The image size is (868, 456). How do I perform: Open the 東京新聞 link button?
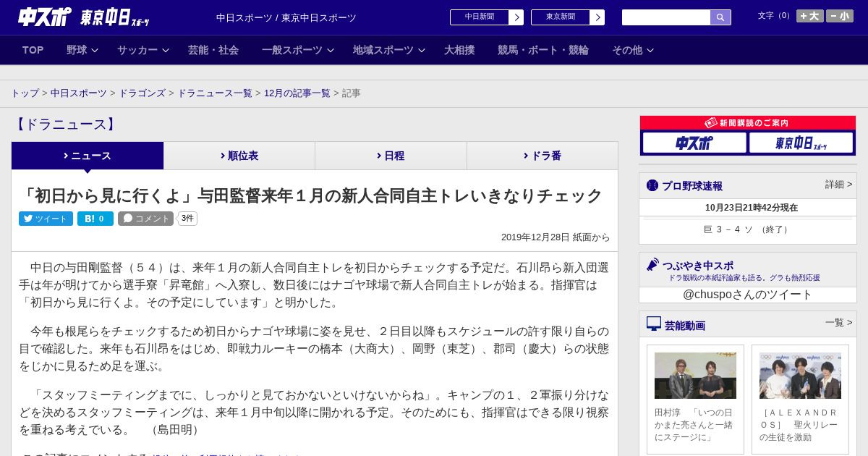[561, 17]
